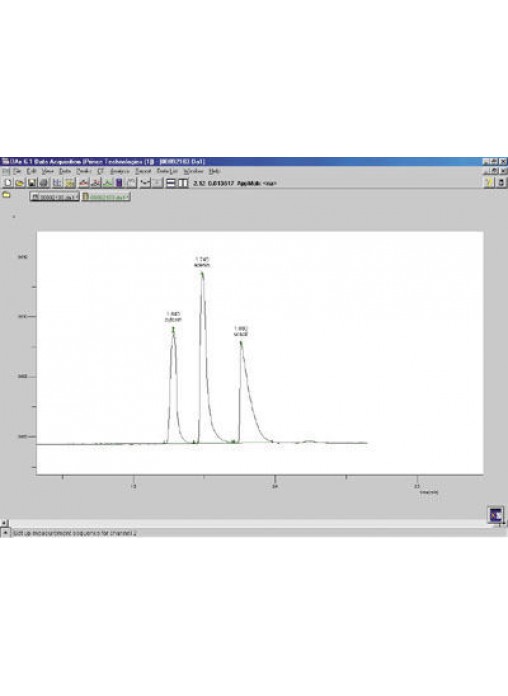Open the Analysis menu
This screenshot has width=508, height=696.
[119, 171]
